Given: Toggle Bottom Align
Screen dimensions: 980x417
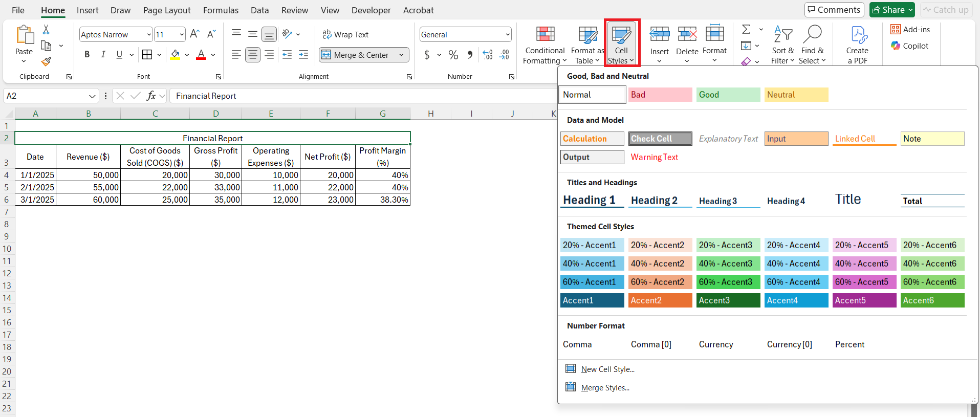Looking at the screenshot, I should 269,34.
